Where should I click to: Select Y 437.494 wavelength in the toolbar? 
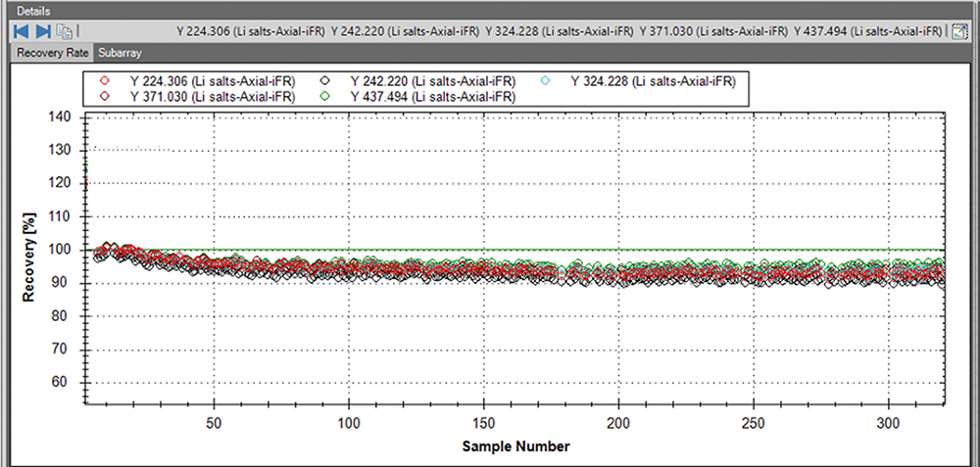click(867, 31)
